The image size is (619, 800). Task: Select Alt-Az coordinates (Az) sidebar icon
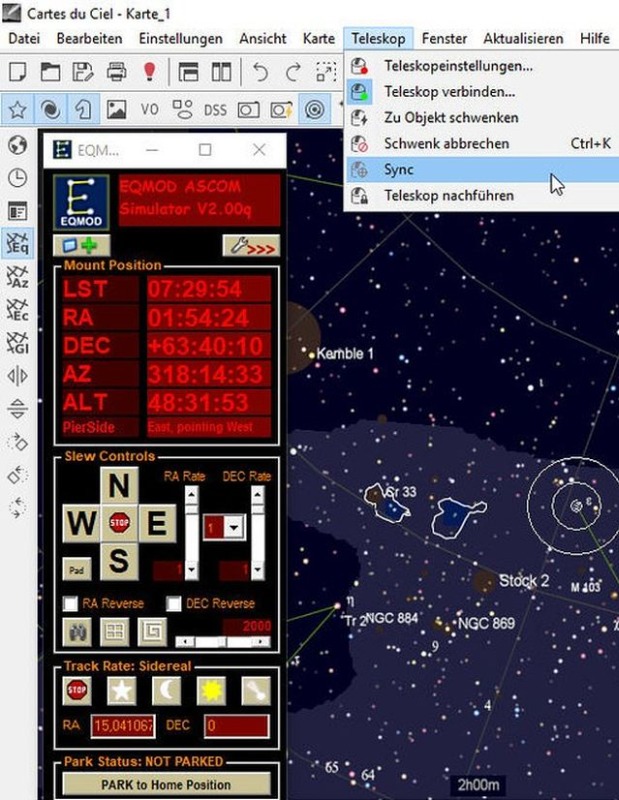pyautogui.click(x=18, y=277)
